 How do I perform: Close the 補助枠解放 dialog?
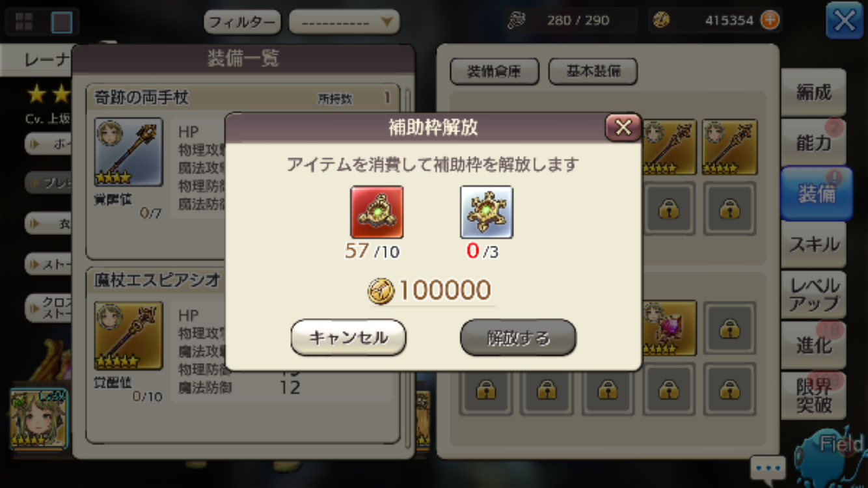(623, 128)
